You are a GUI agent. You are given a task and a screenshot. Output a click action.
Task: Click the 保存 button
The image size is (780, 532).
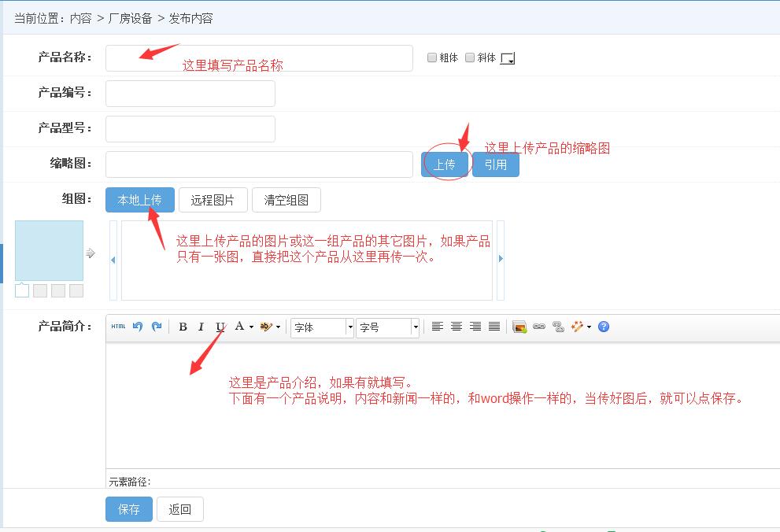[x=129, y=509]
